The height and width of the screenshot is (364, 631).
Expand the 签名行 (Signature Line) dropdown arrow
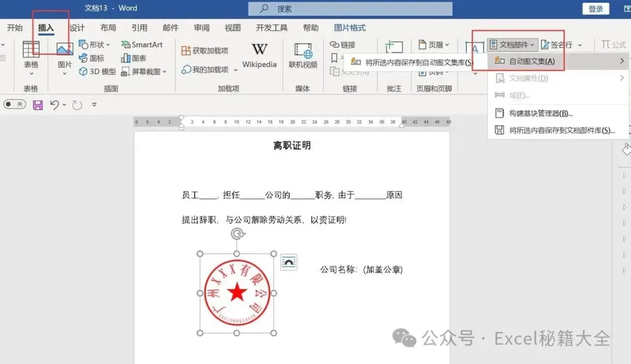click(580, 45)
